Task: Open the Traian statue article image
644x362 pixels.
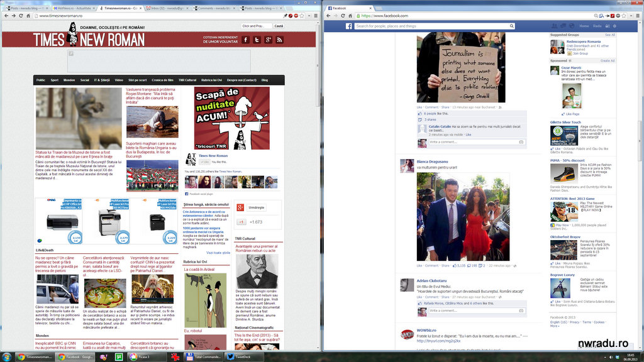Action: 79,118
